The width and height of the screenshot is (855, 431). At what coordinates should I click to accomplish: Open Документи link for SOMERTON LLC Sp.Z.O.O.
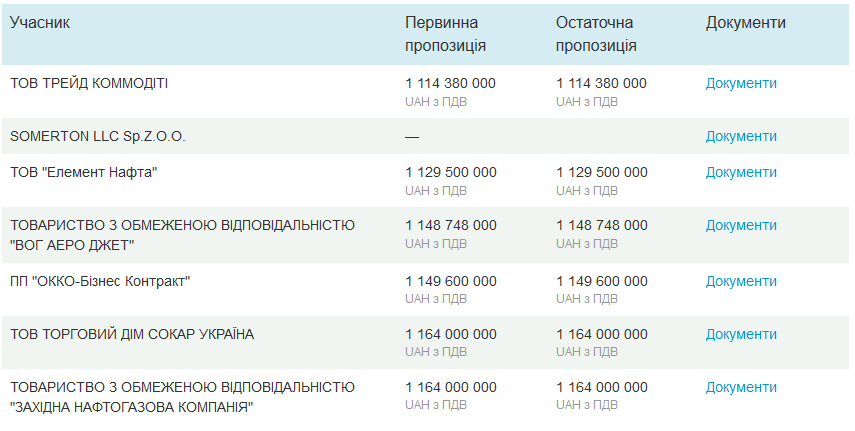[x=741, y=136]
